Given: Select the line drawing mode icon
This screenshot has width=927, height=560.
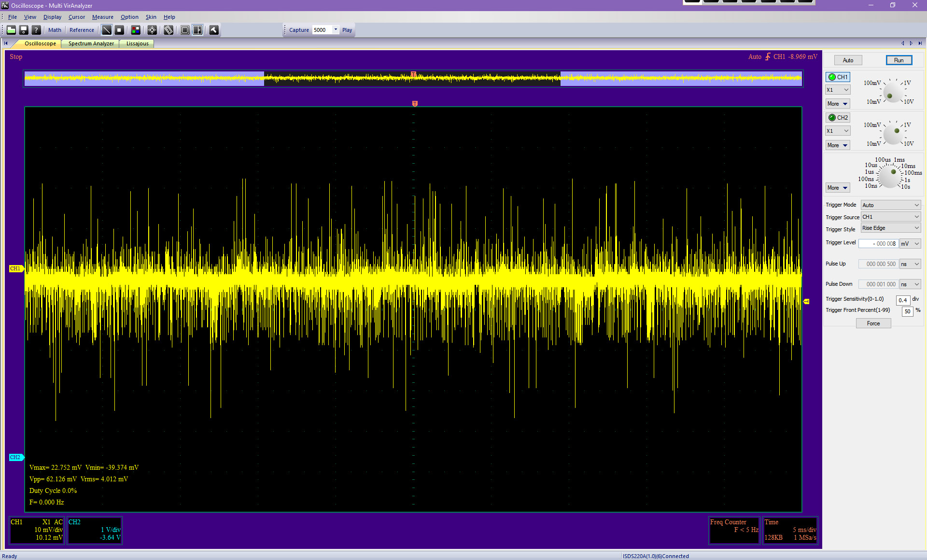Looking at the screenshot, I should point(107,30).
